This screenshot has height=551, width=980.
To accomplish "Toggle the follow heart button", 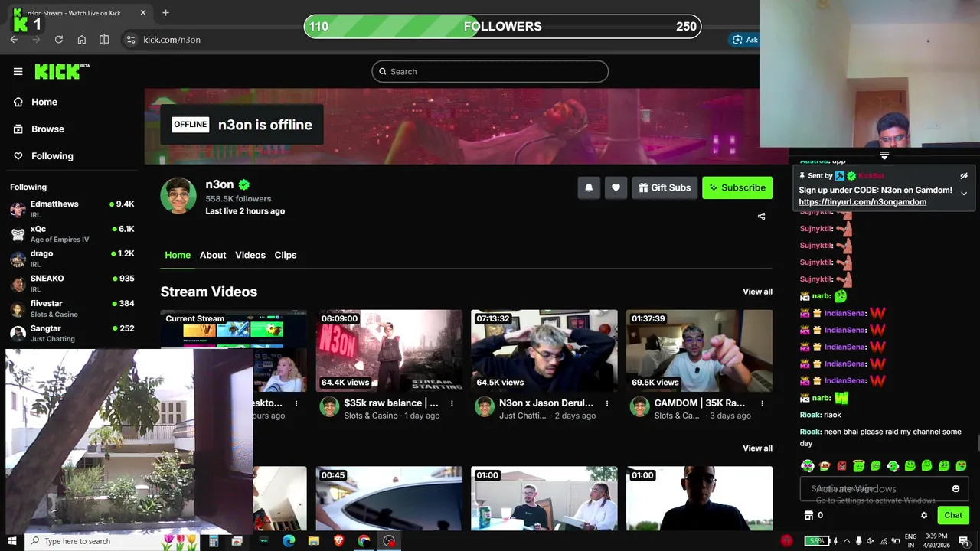I will coord(616,187).
